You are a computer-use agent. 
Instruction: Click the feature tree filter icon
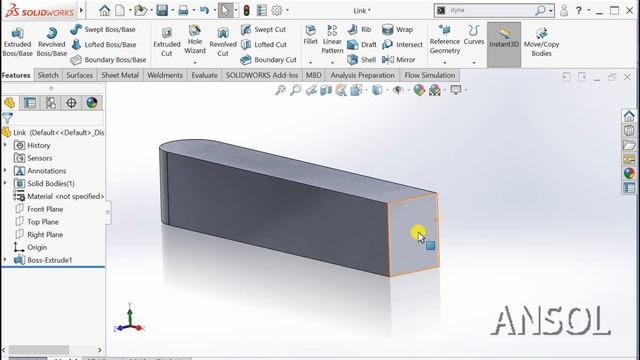point(7,118)
